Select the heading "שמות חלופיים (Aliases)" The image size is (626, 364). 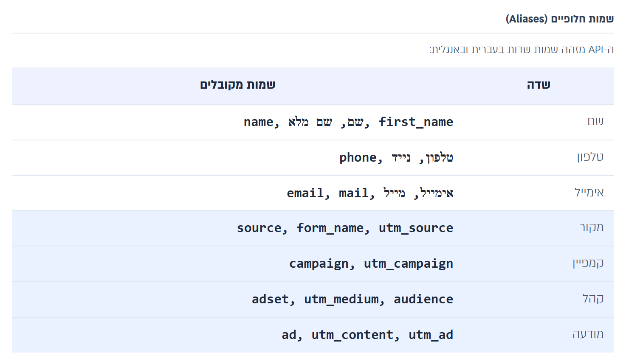[x=559, y=19]
